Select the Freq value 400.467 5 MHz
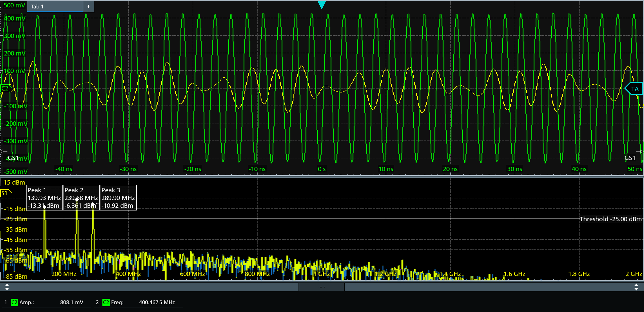The width and height of the screenshot is (644, 312). pos(157,302)
